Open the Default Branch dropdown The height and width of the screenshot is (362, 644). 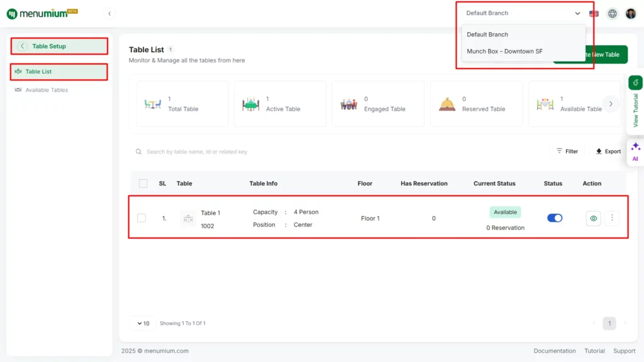(523, 13)
